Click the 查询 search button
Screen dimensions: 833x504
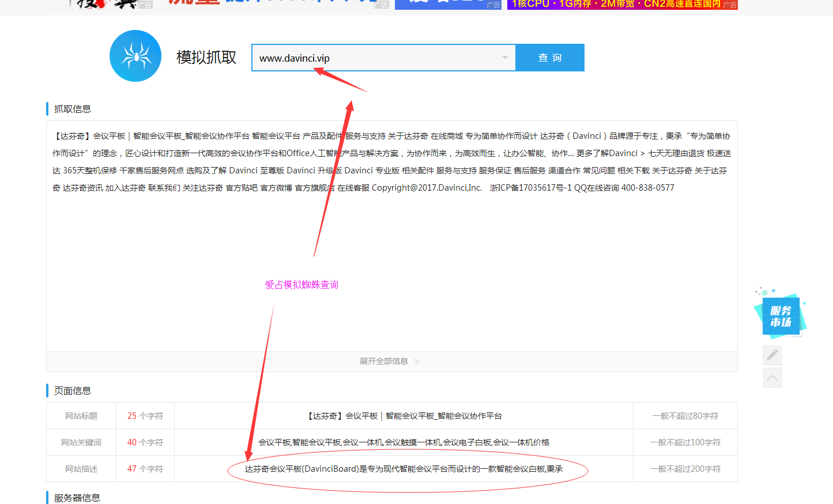pos(550,58)
